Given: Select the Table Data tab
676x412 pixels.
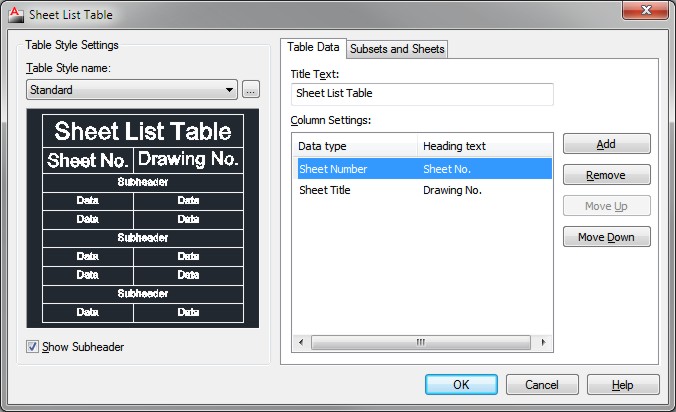Looking at the screenshot, I should pos(313,48).
